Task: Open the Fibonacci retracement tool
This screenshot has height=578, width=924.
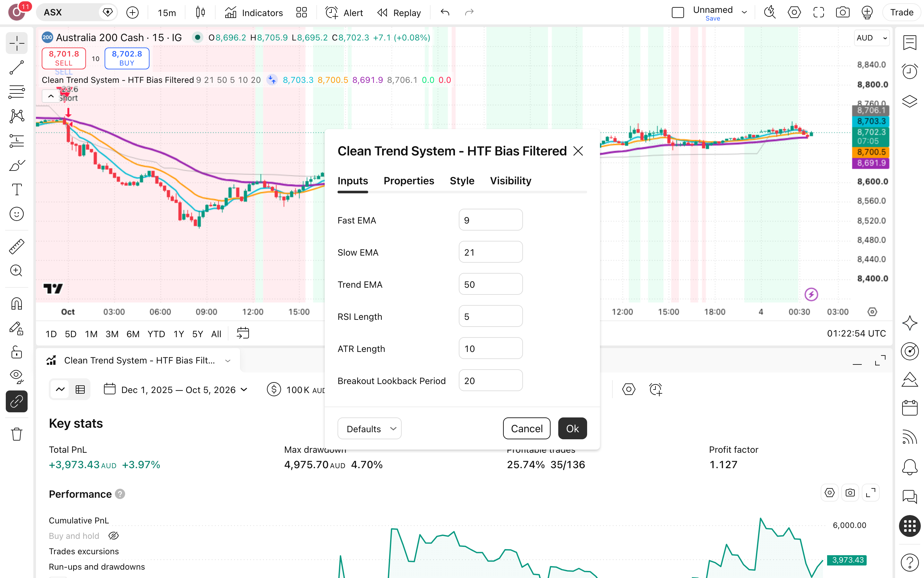Action: (x=16, y=92)
